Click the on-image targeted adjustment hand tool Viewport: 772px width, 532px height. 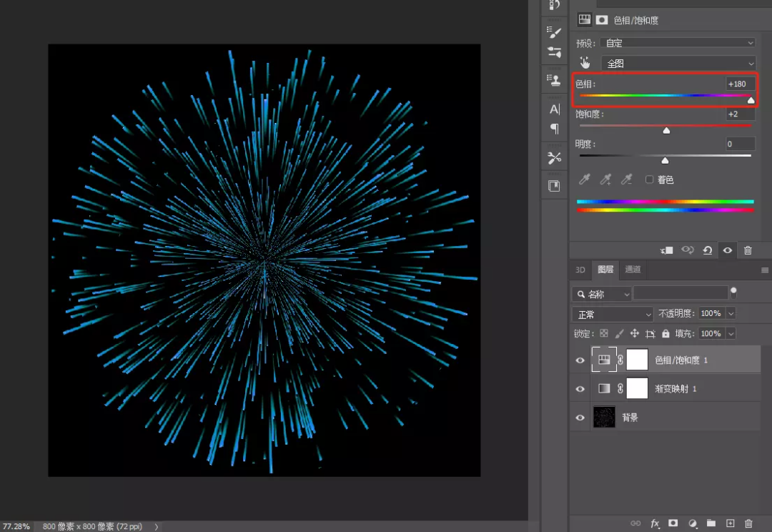tap(585, 63)
